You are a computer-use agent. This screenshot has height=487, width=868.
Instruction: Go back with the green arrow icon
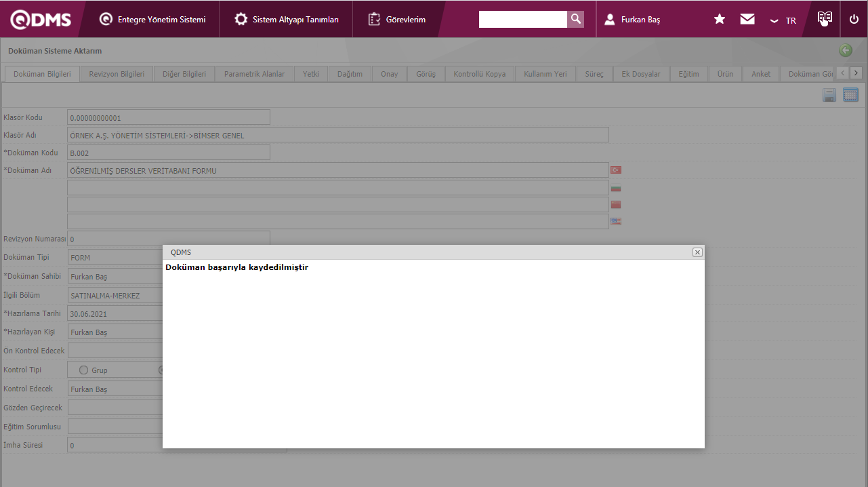(846, 50)
